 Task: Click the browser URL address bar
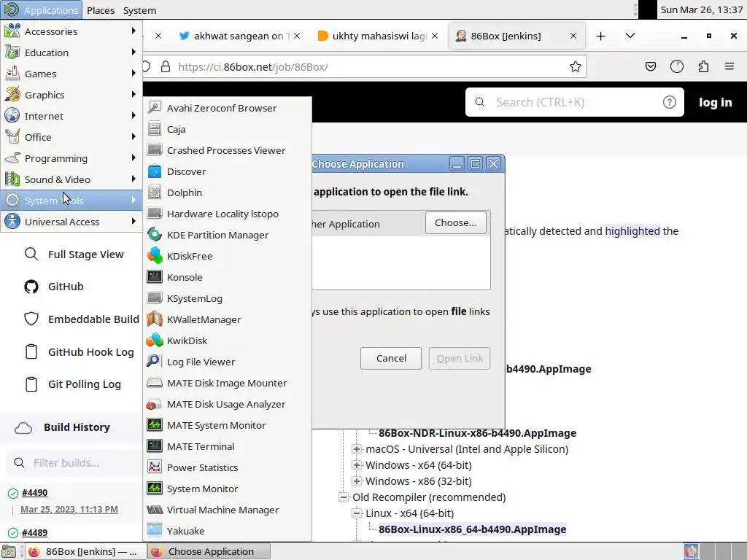pos(365,66)
